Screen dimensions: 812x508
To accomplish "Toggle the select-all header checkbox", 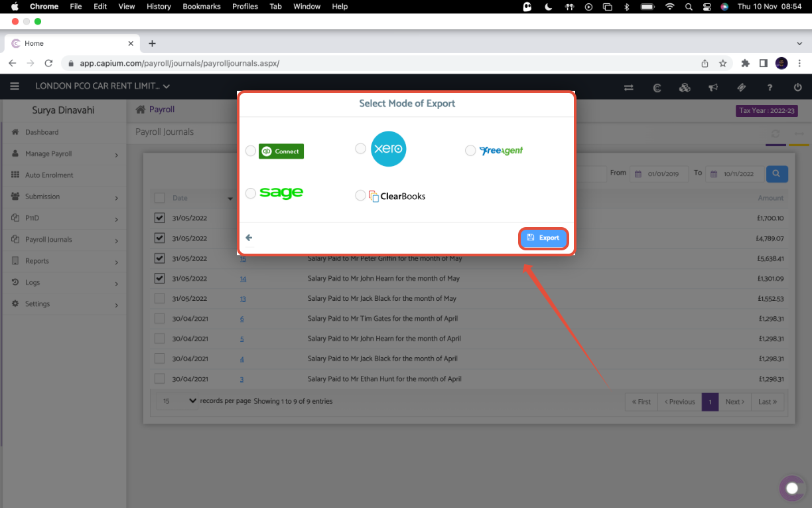I will [159, 198].
